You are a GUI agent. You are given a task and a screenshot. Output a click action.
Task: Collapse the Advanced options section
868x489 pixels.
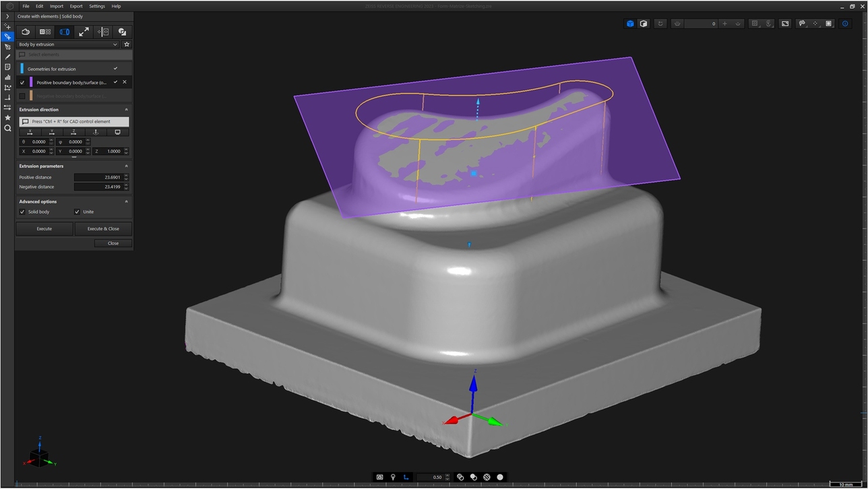(126, 201)
